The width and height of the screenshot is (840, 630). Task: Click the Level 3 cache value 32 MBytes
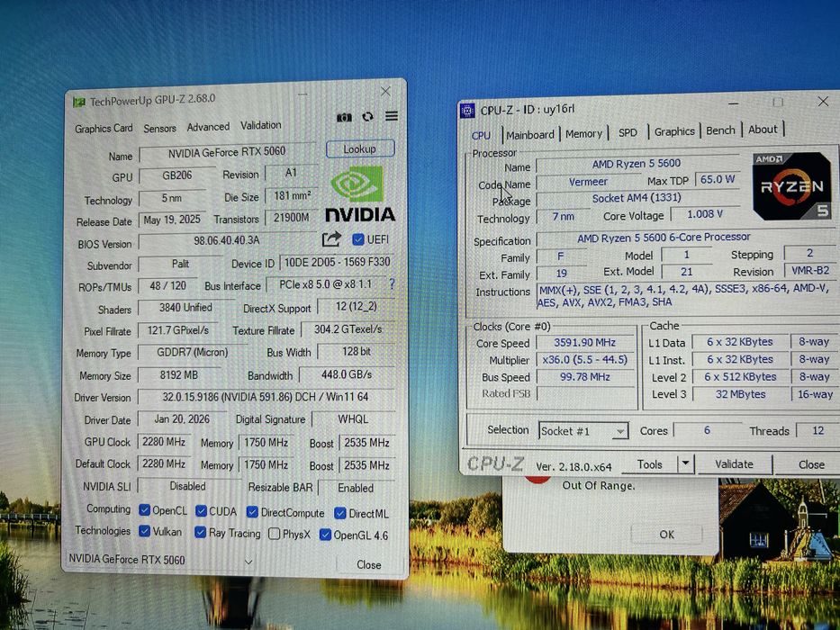(740, 394)
